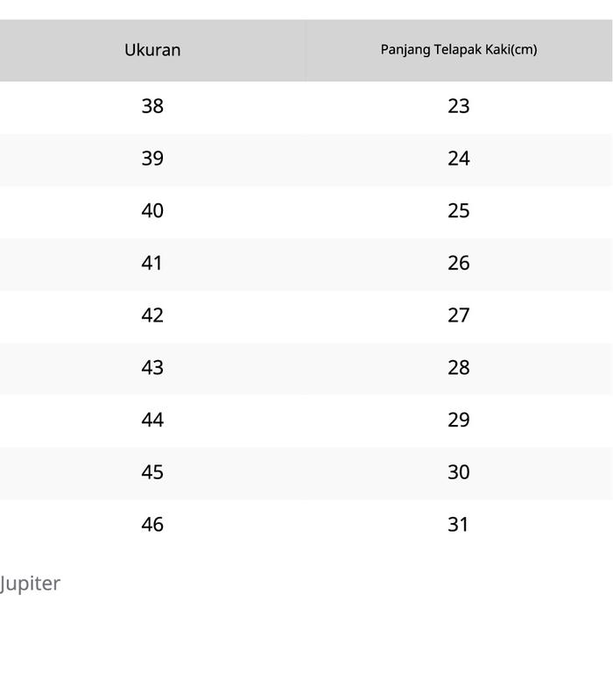The image size is (613, 700).
Task: Click foot length value 23
Action: click(x=458, y=106)
